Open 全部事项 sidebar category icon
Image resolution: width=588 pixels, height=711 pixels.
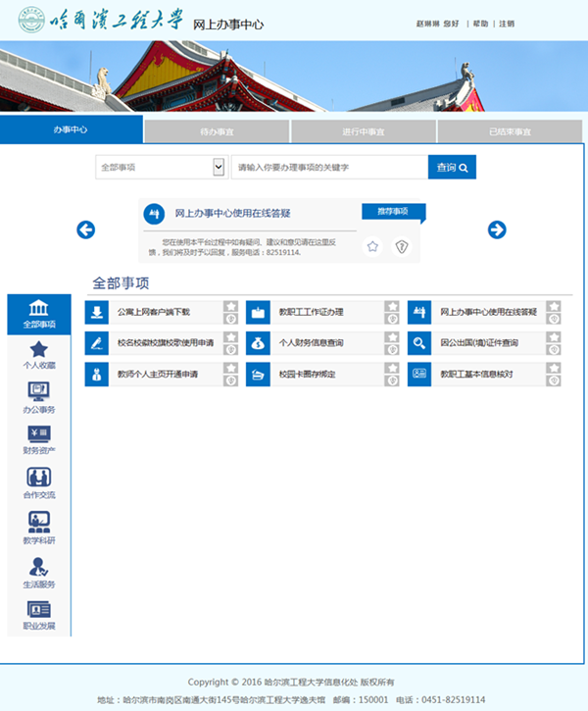click(x=39, y=308)
